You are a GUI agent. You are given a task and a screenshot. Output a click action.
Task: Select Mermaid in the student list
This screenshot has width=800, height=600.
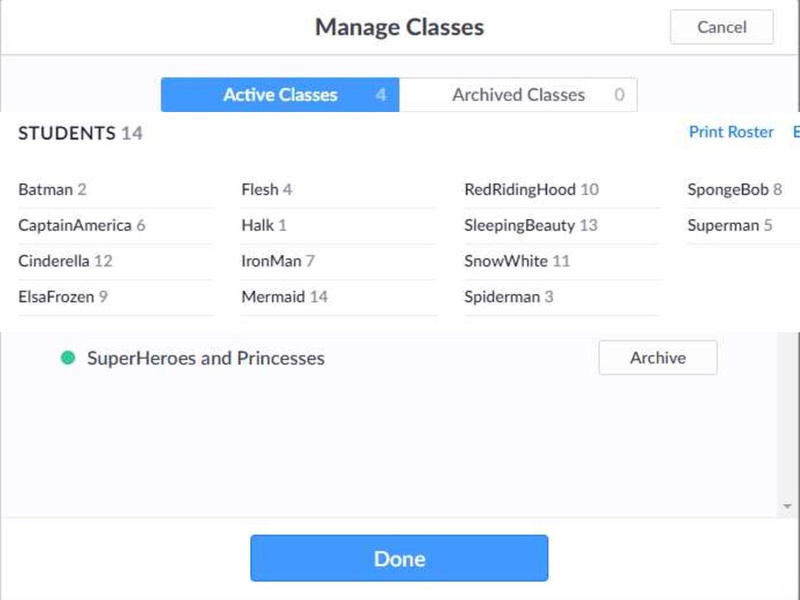pos(273,297)
